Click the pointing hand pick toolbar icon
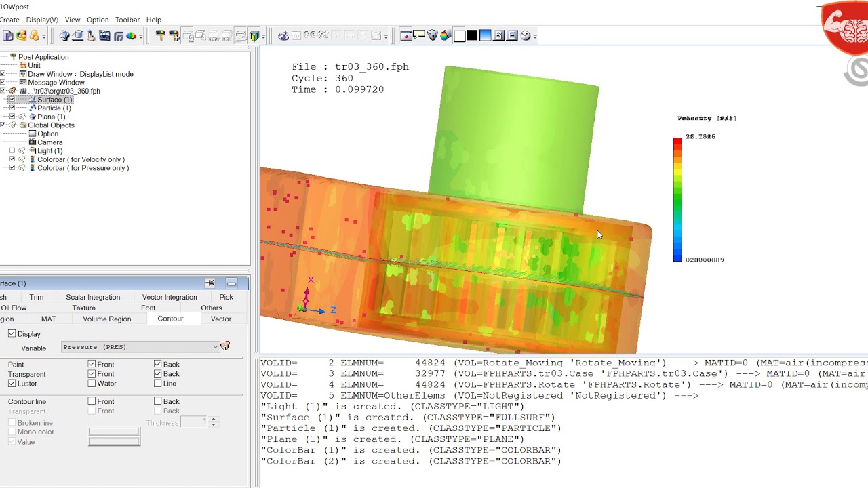This screenshot has width=868, height=488. (x=90, y=36)
